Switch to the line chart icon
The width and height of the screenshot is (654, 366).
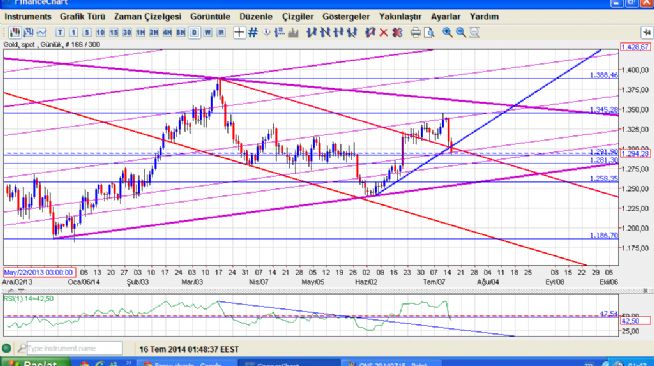coord(41,33)
